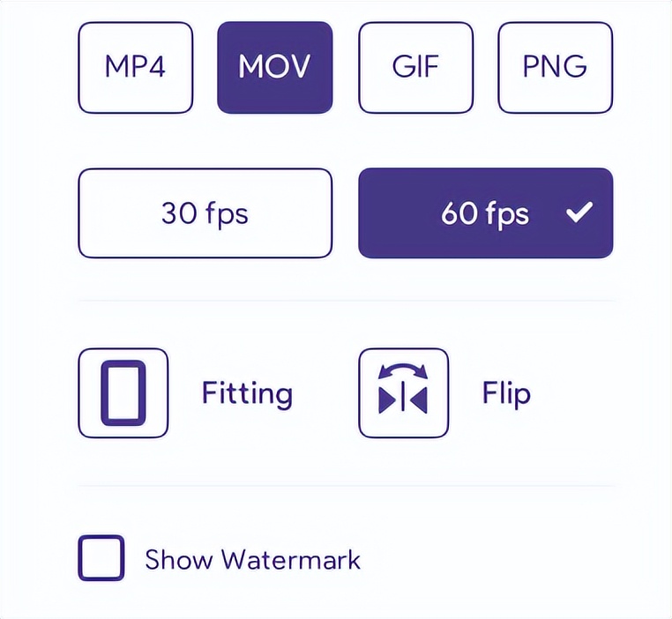Select the 60 fps frame rate

click(485, 213)
